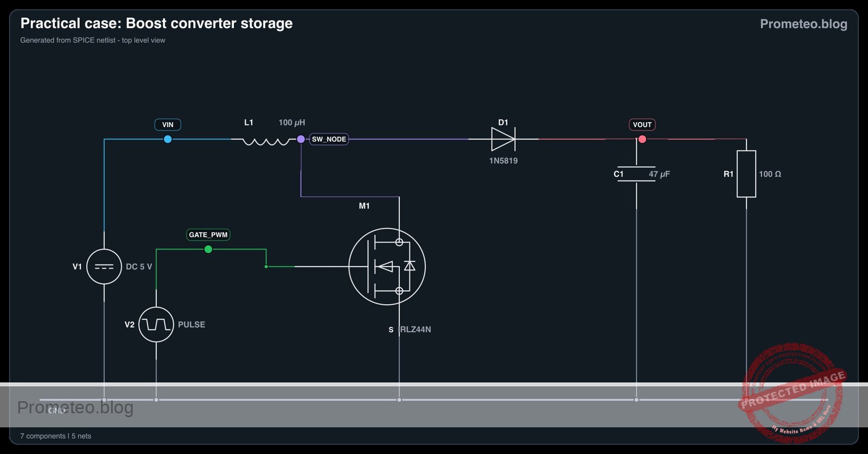Click the green GATE_PWM node dot

[208, 249]
